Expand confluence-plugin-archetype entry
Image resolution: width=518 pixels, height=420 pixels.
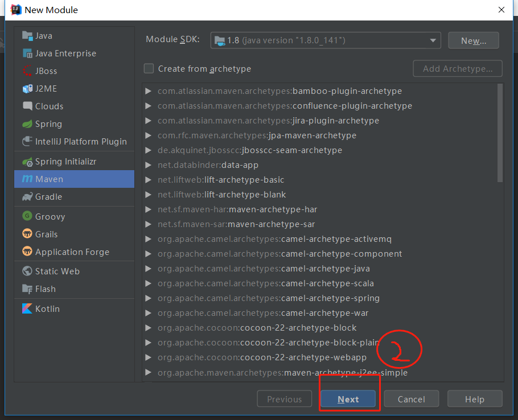pyautogui.click(x=149, y=106)
